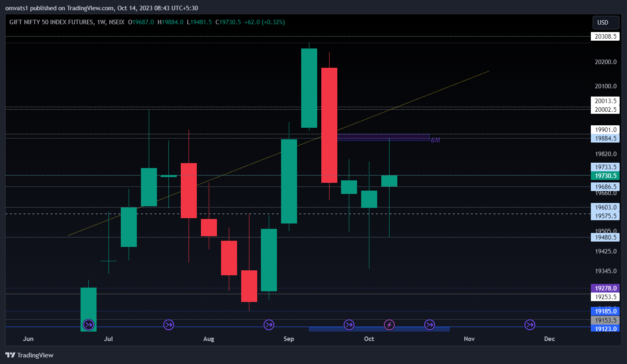This screenshot has width=627, height=364.
Task: Click the 19425.0 price scale value
Action: pos(606,251)
